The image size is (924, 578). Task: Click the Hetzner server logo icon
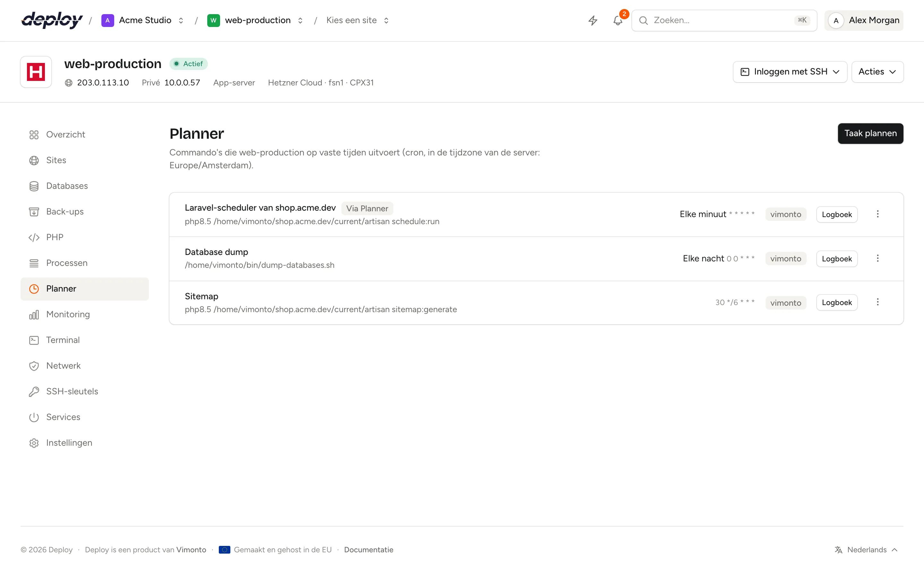[x=36, y=72]
